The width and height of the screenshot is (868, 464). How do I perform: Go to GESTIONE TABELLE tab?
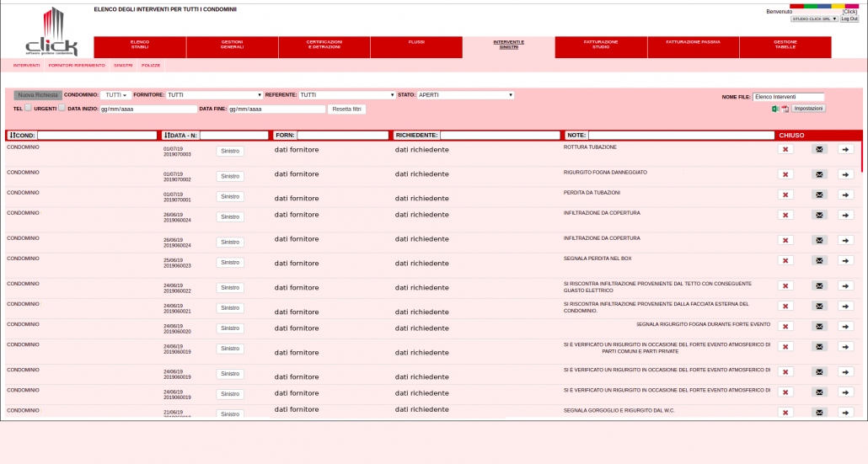[x=785, y=47]
